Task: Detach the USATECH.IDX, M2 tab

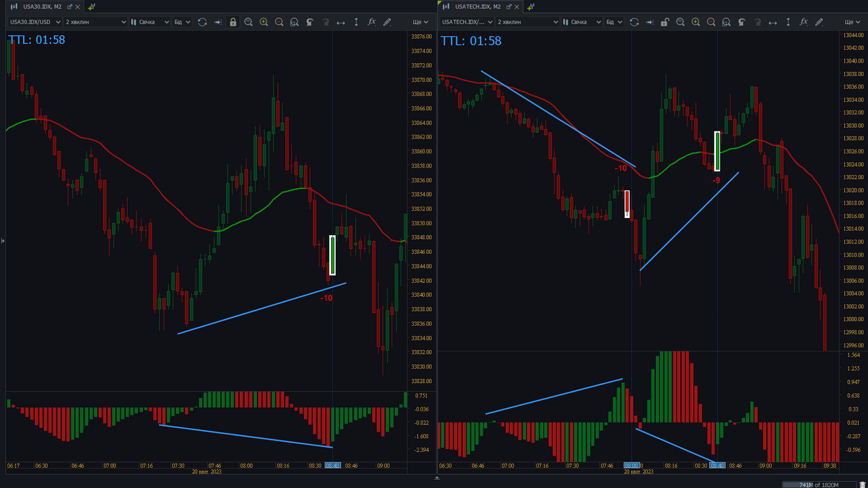Action: 509,7
